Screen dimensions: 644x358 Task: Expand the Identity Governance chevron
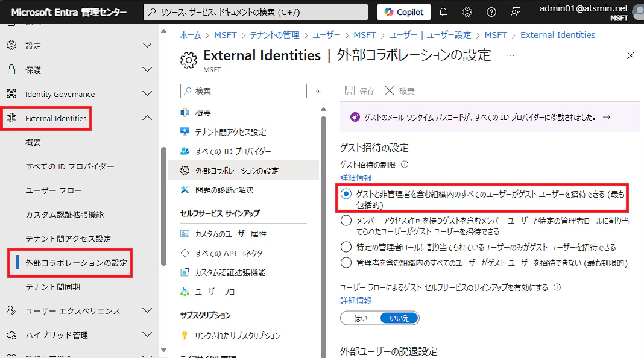[x=147, y=94]
